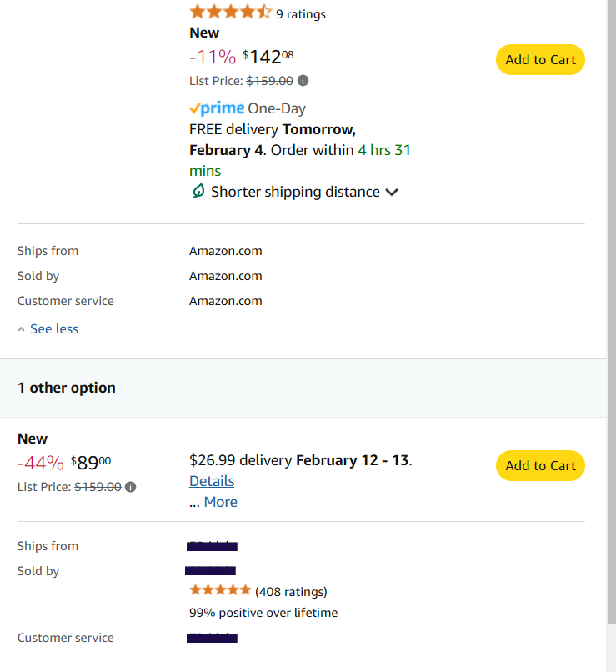Viewport: 616px width, 672px height.
Task: Click the redacted Customer service seller name
Action: [212, 638]
